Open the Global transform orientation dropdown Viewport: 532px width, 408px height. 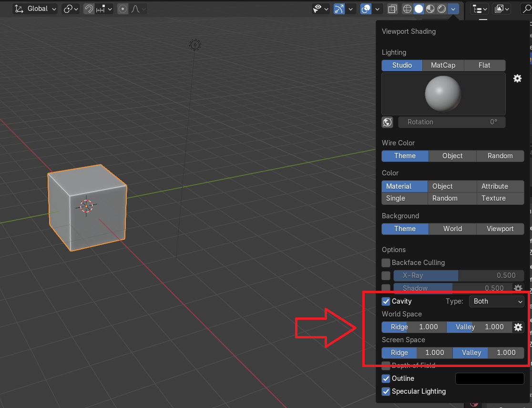click(x=35, y=9)
